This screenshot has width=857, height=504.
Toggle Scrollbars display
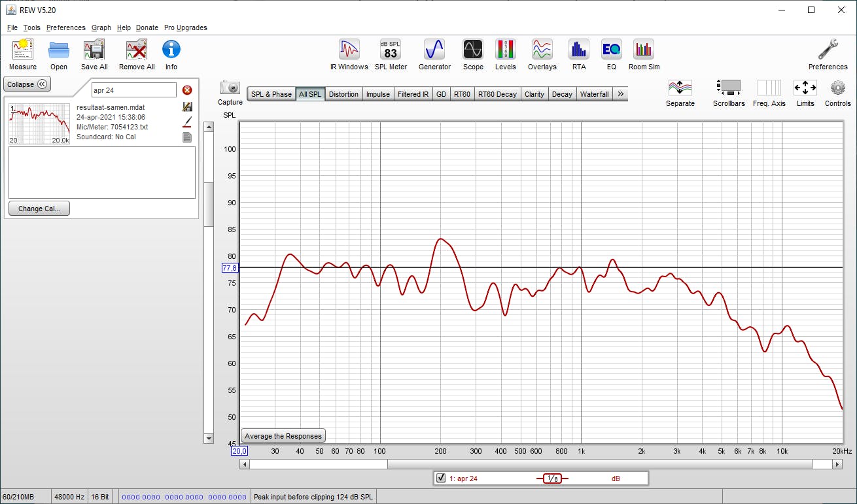(x=729, y=88)
